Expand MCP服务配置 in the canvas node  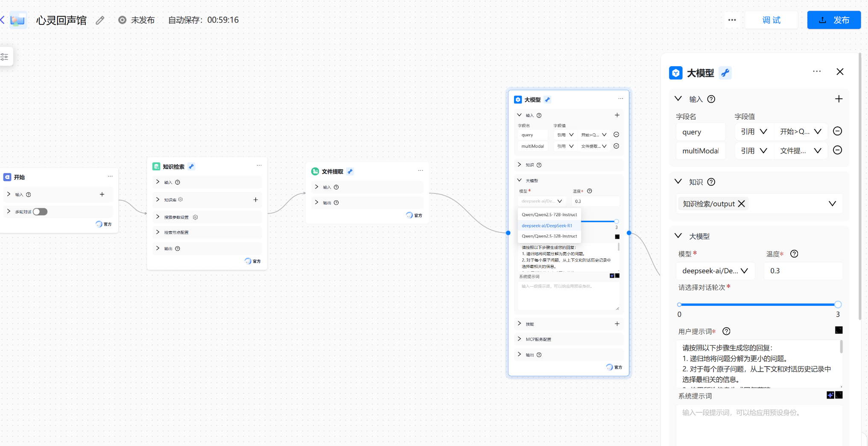[520, 339]
